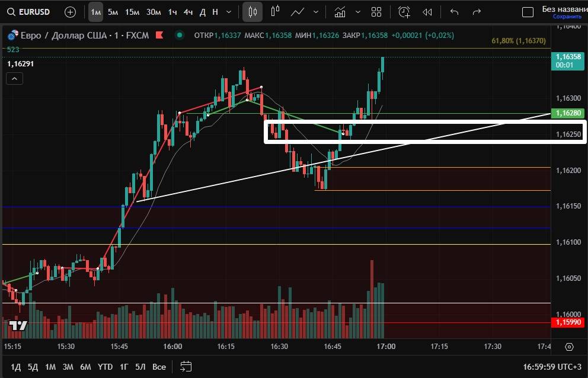
Task: Create an alert with the clock icon
Action: (404, 12)
